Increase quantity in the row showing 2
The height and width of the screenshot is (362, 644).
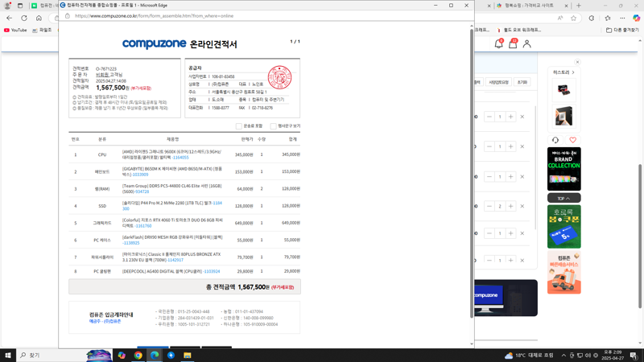510,206
